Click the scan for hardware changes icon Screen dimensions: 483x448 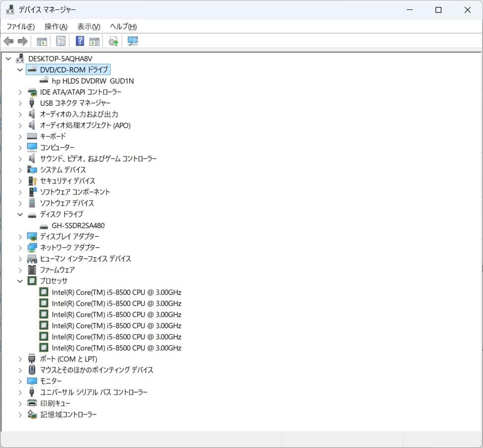click(132, 41)
